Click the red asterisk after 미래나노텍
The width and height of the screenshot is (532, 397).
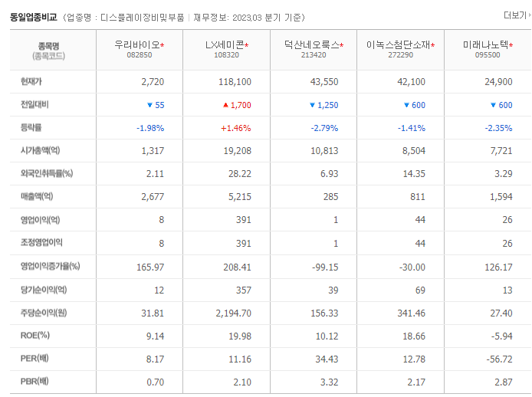pos(511,45)
